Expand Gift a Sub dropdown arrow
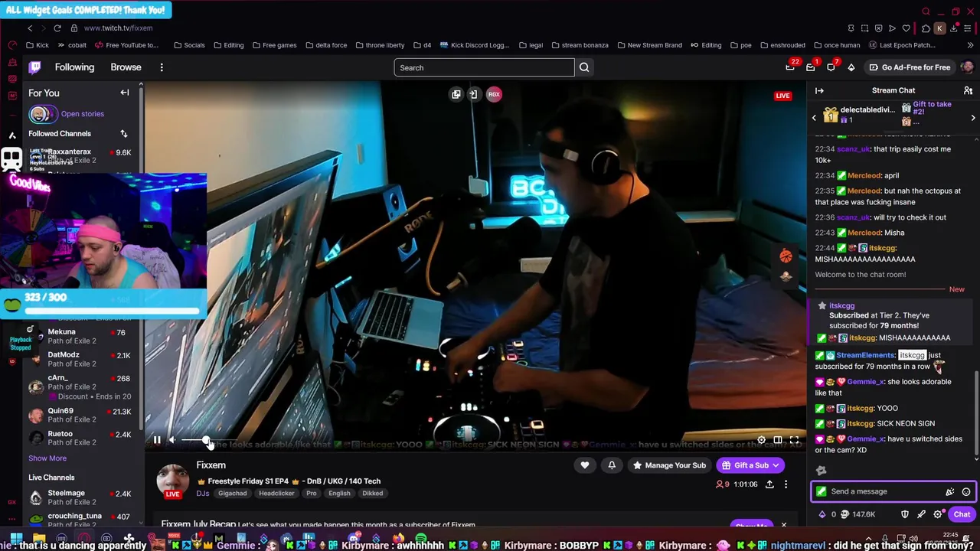The image size is (980, 551). [x=776, y=465]
